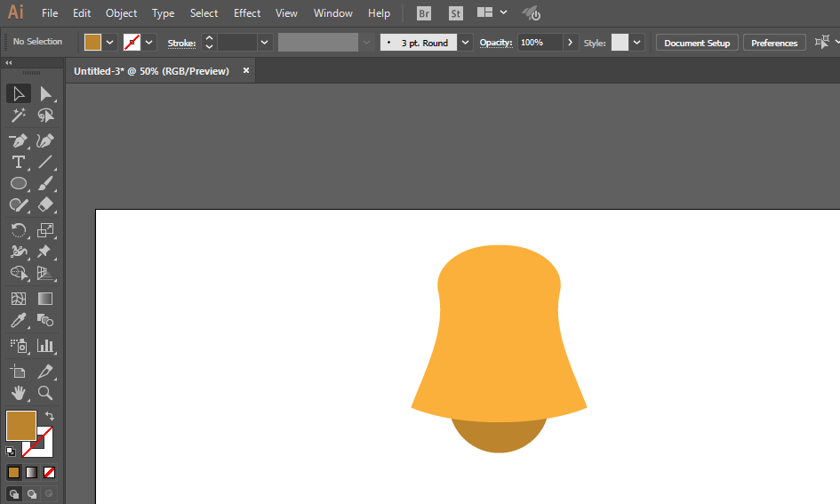Select the Eyedropper tool
This screenshot has width=840, height=504.
[18, 320]
